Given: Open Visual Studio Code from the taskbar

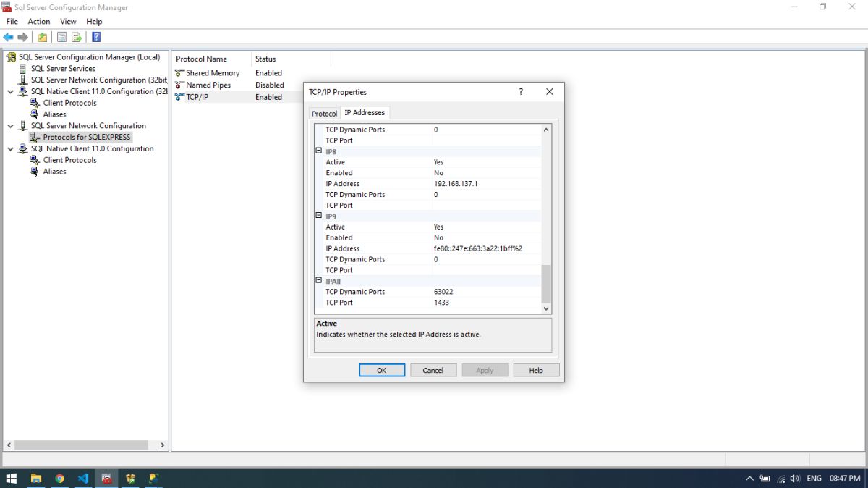Looking at the screenshot, I should click(x=83, y=479).
